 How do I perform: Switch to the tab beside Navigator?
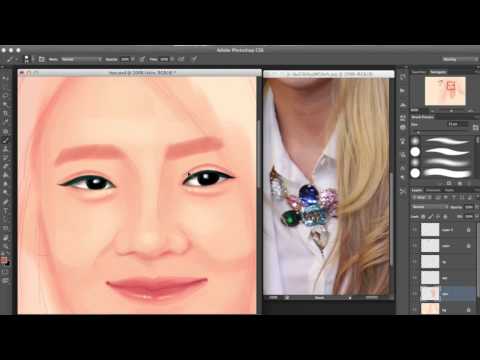pyautogui.click(x=419, y=72)
